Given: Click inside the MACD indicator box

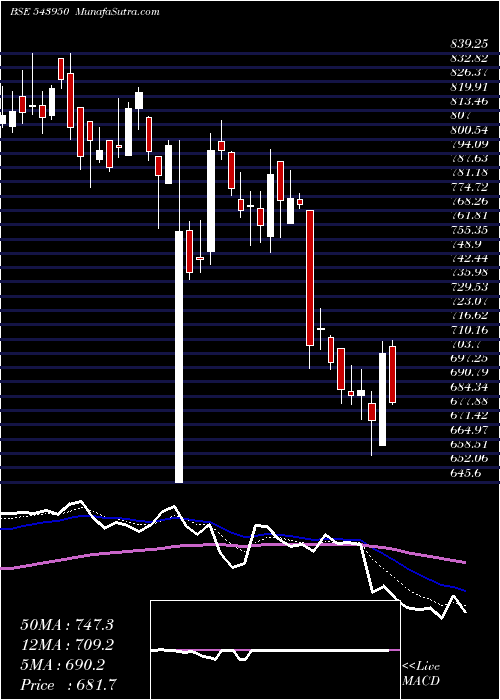Looking at the screenshot, I should 275,650.
